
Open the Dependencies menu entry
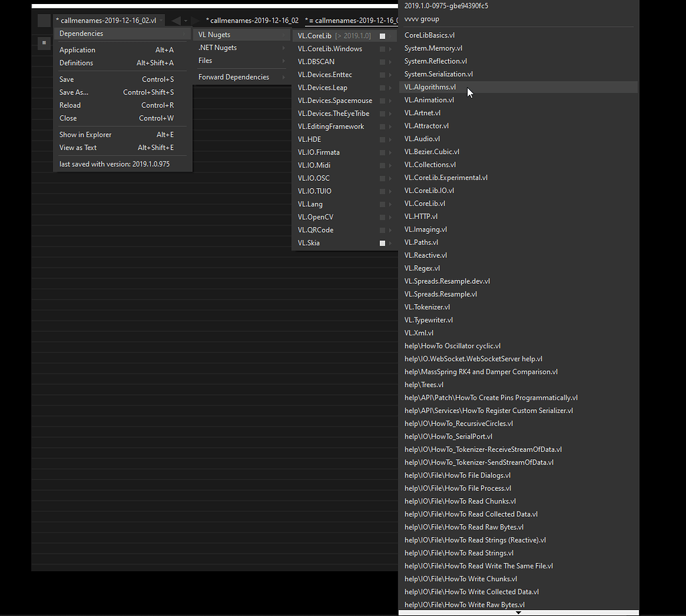pos(80,33)
